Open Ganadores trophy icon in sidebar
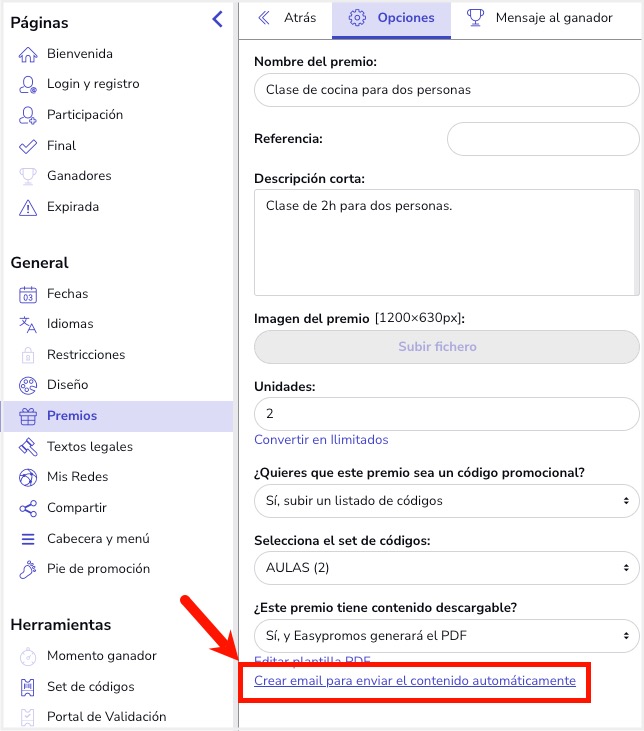This screenshot has height=731, width=644. click(x=28, y=176)
